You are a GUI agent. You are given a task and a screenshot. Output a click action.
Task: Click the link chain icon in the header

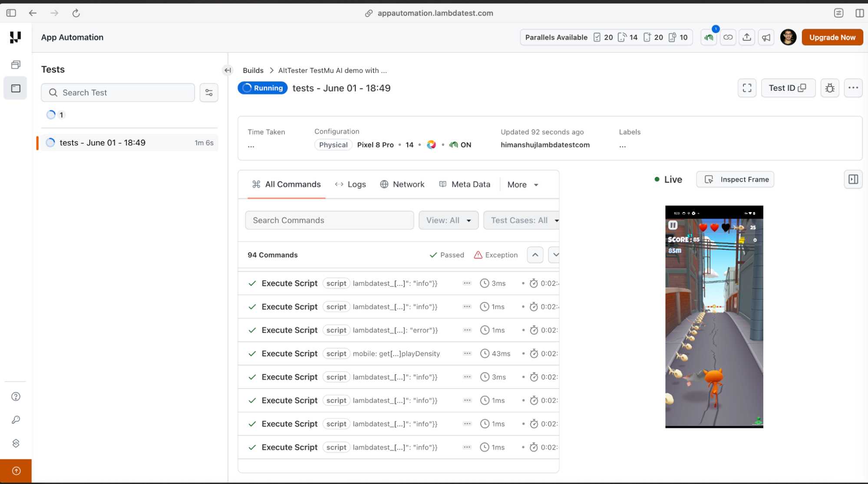click(728, 37)
